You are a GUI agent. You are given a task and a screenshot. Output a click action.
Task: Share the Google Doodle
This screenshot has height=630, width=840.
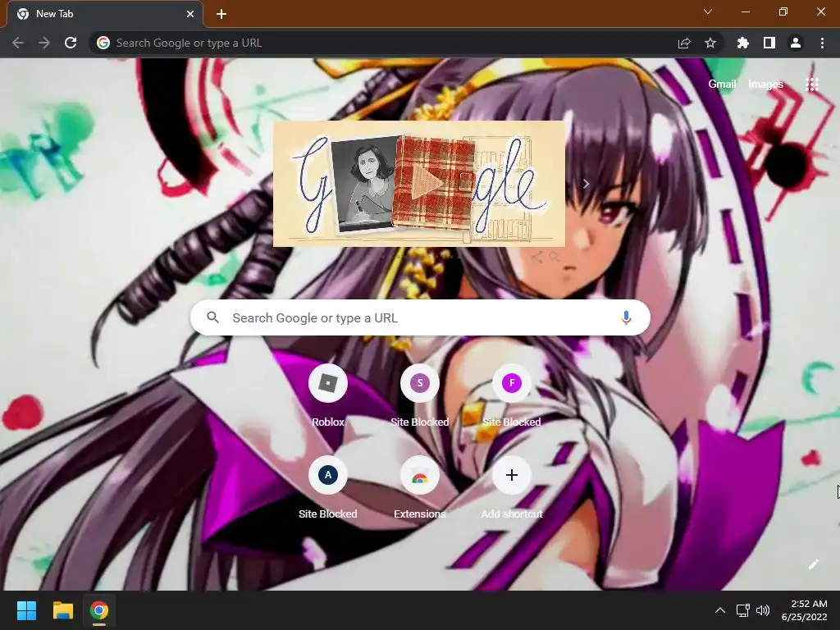click(537, 257)
